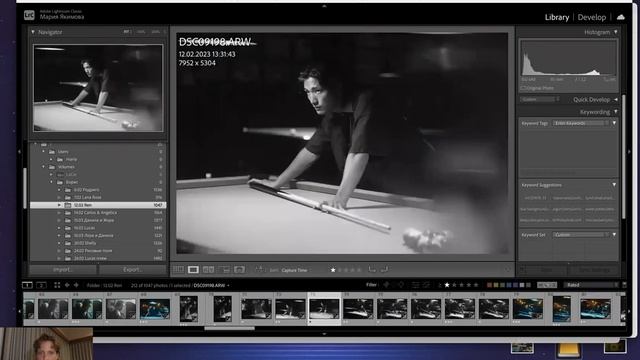Select main window display button 1
The height and width of the screenshot is (360, 640).
(27, 285)
